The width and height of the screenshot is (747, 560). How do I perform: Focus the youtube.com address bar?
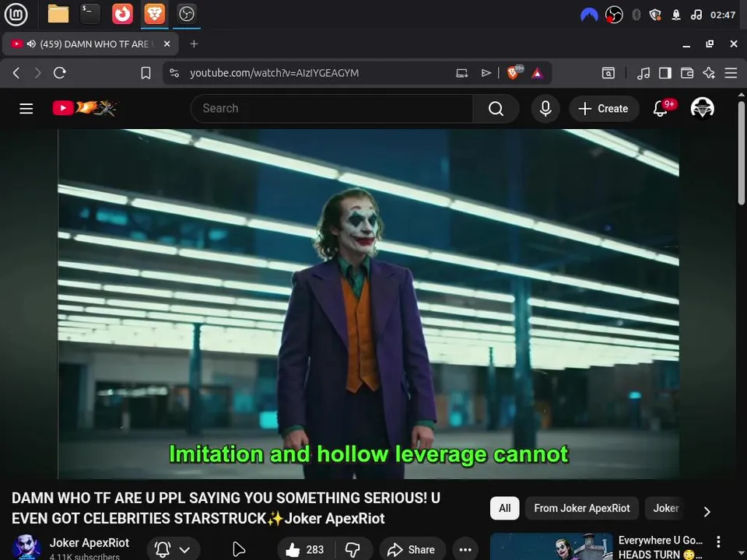click(274, 73)
